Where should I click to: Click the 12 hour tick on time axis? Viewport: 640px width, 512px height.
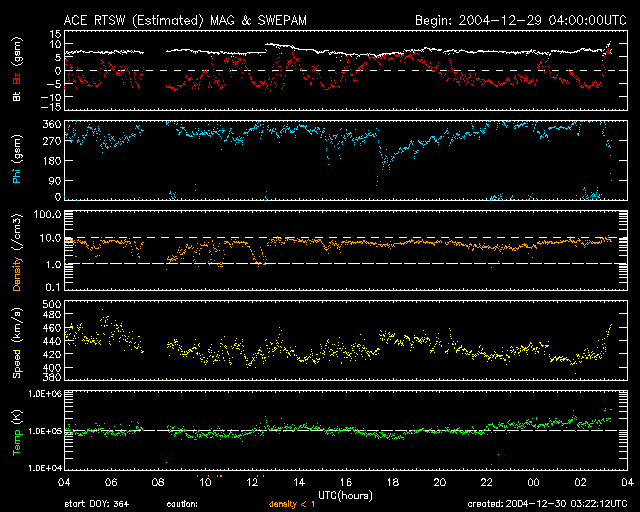click(251, 481)
